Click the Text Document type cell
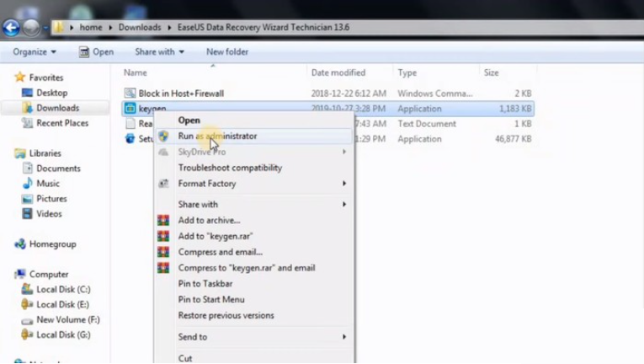The image size is (644, 364). coord(427,124)
